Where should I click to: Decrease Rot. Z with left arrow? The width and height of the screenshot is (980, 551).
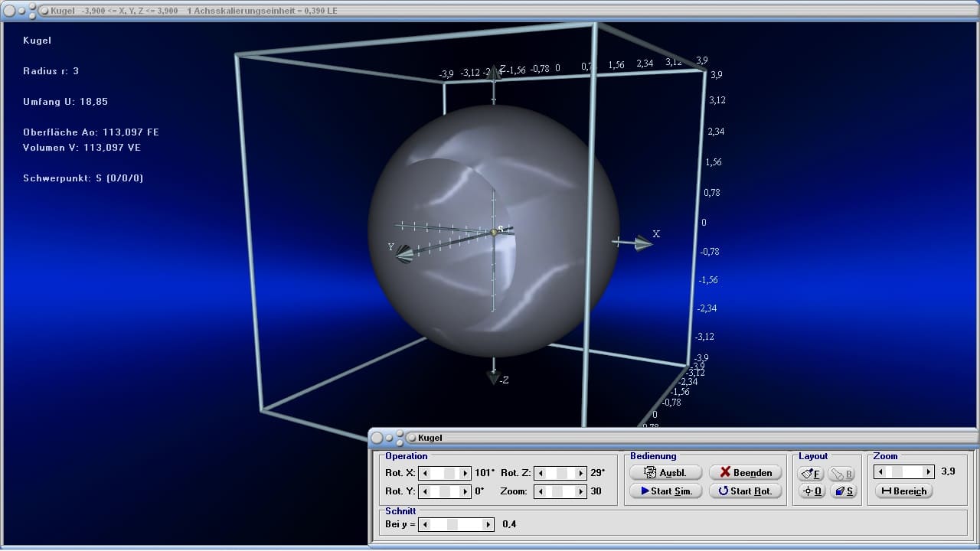pos(541,473)
